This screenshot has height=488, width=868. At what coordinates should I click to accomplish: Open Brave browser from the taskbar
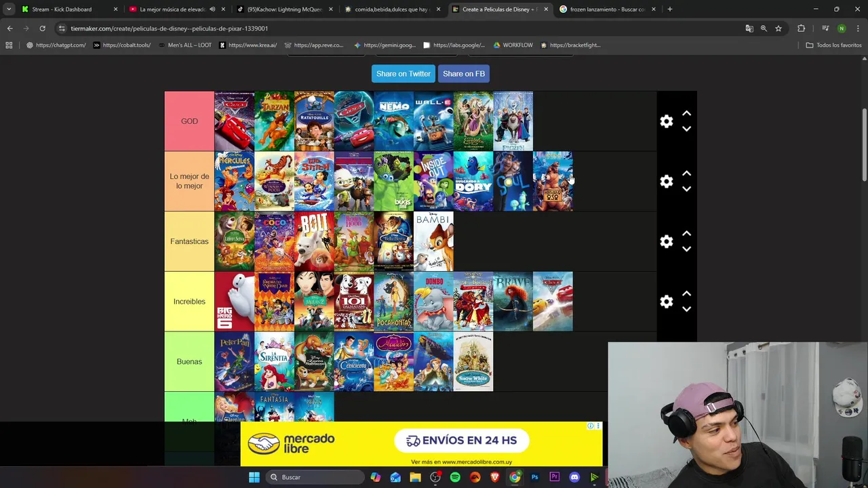point(495,477)
